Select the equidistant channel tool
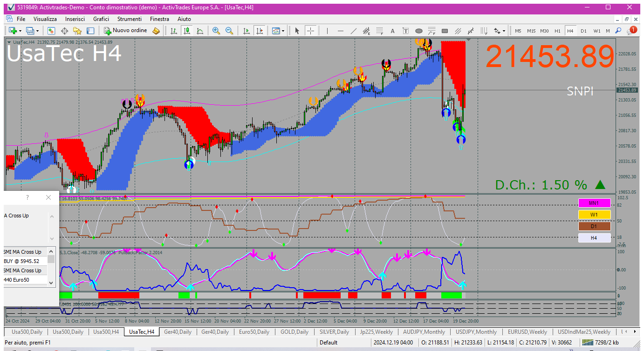The width and height of the screenshot is (644, 351). click(367, 31)
